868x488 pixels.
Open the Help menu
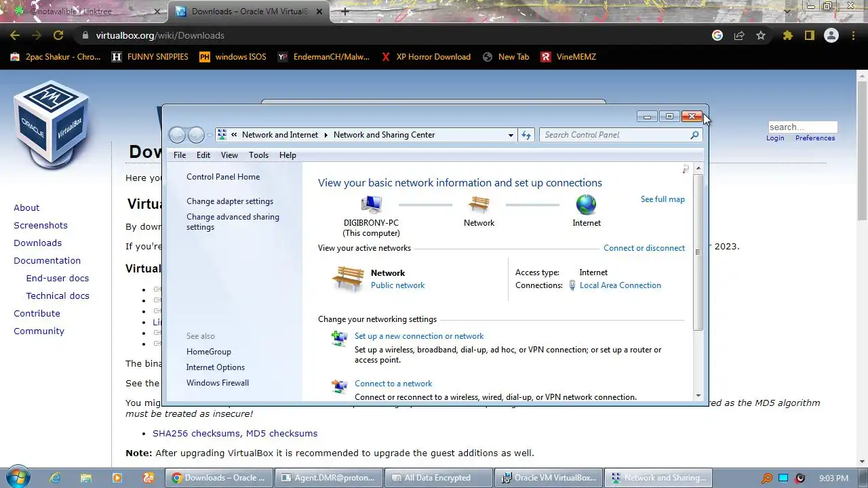click(x=288, y=155)
